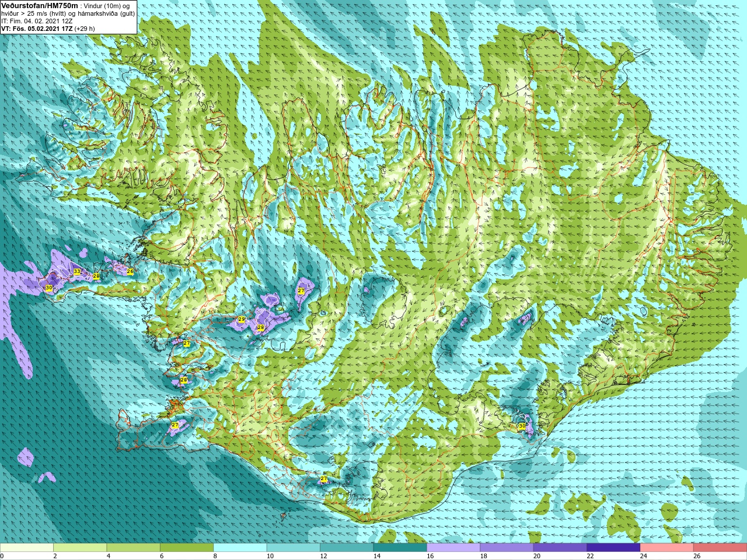Pick the teal 12–14 m/s legend swatch
This screenshot has width=747, height=560.
click(x=347, y=548)
